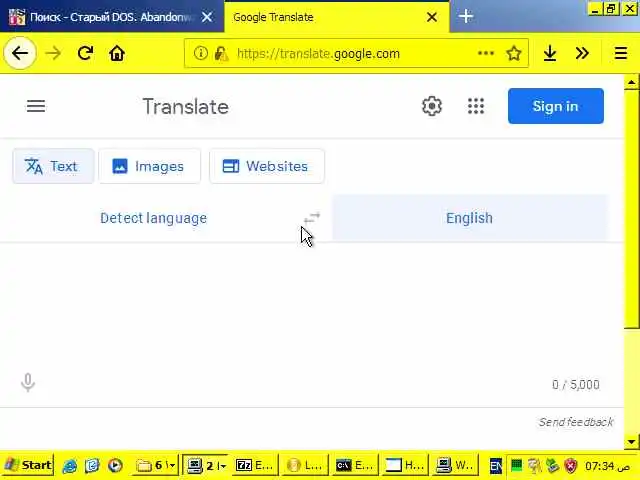Go back with the browser back arrow

click(x=20, y=53)
